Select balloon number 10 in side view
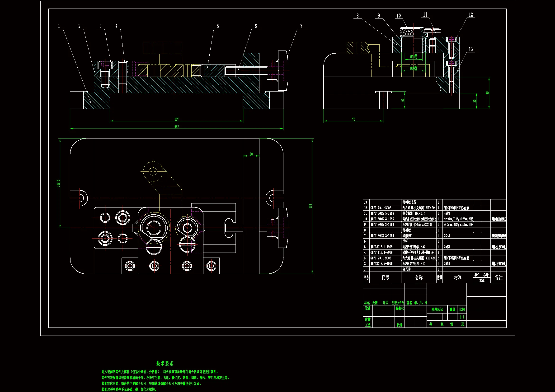The image size is (555, 392). [x=399, y=16]
